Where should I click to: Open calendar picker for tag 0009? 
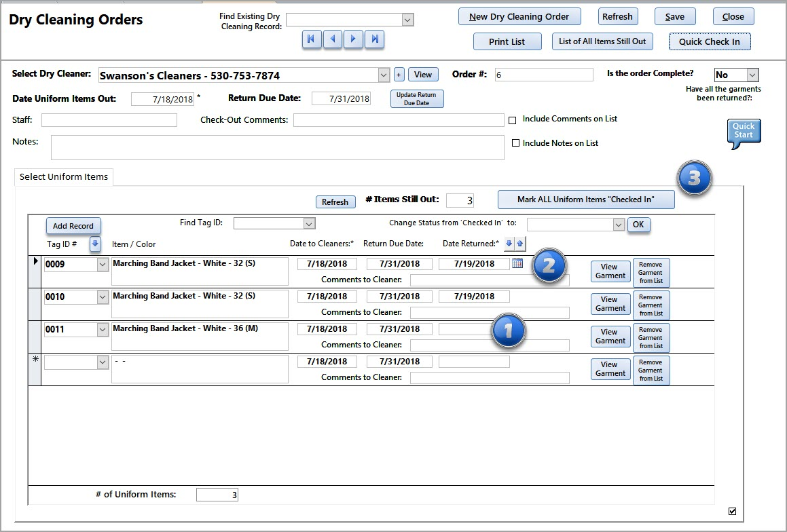click(x=517, y=263)
